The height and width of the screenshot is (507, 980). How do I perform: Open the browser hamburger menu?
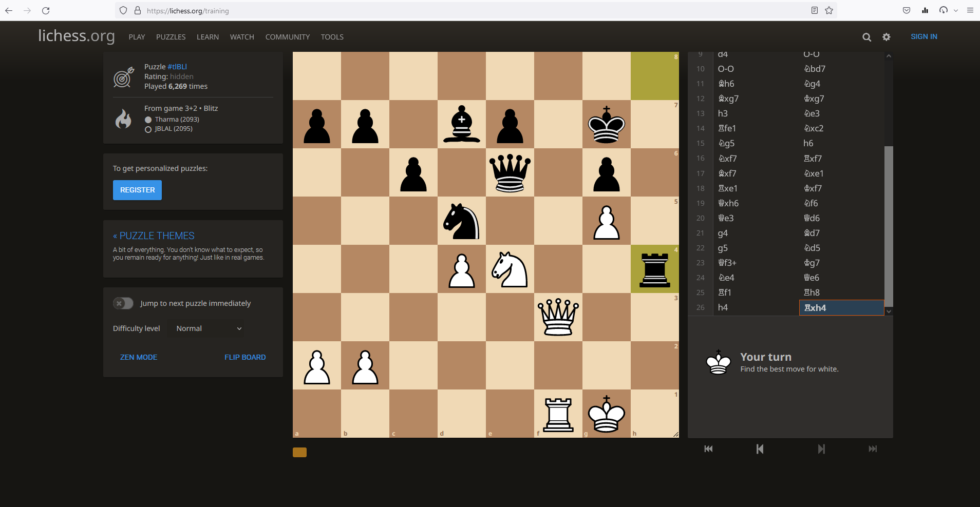coord(970,10)
